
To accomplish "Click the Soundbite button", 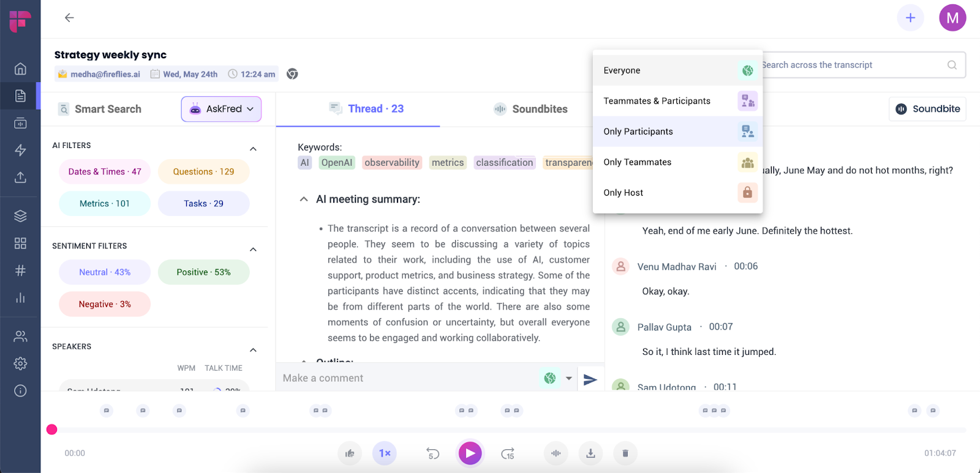I will 927,109.
